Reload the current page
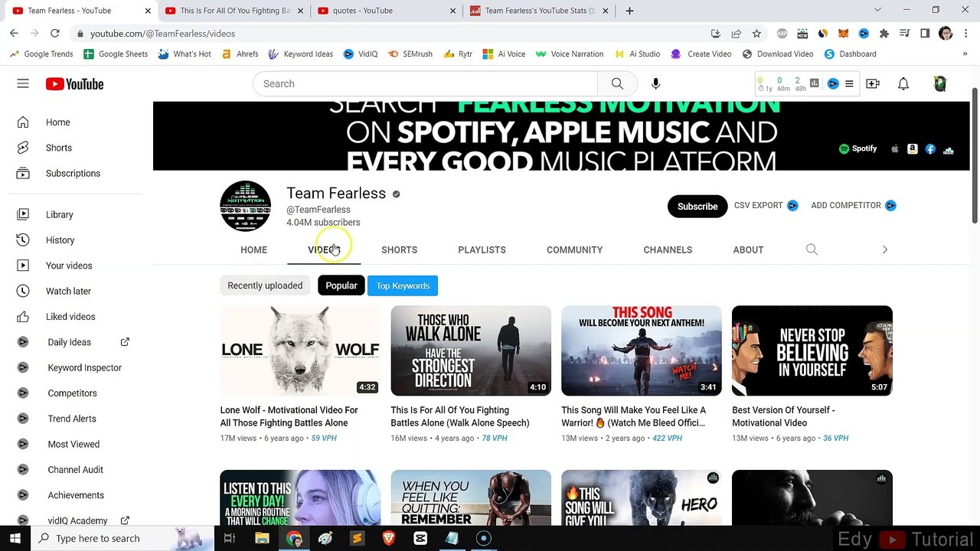The width and height of the screenshot is (980, 551). 55,34
